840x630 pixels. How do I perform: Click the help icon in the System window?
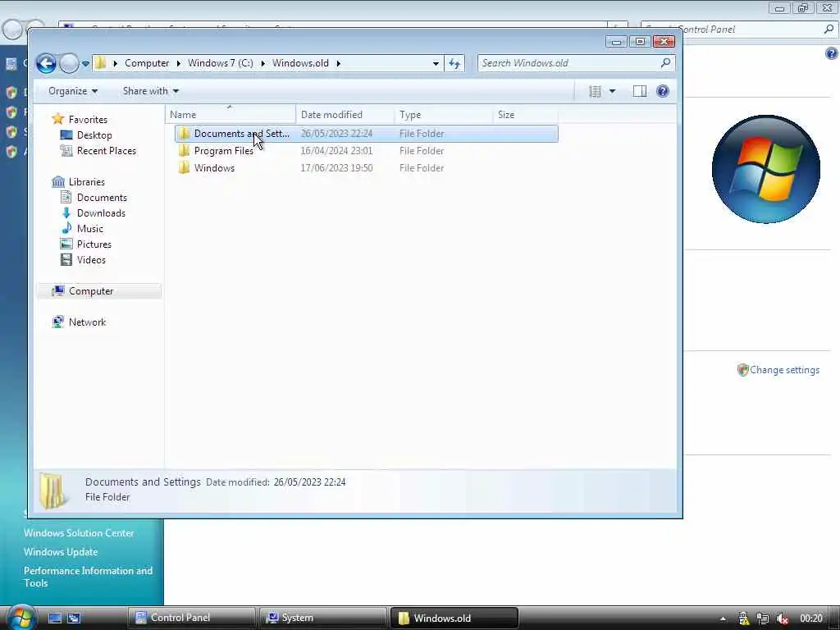pyautogui.click(x=832, y=53)
